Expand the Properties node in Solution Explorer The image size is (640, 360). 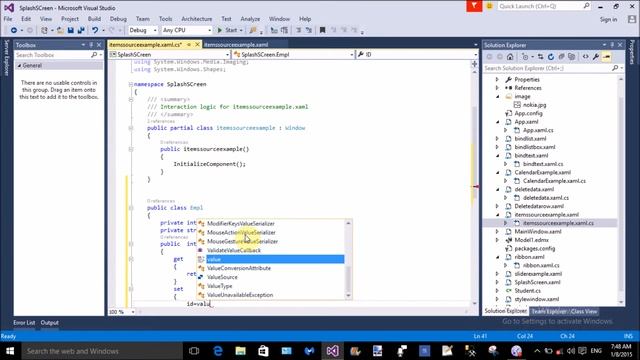(497, 80)
